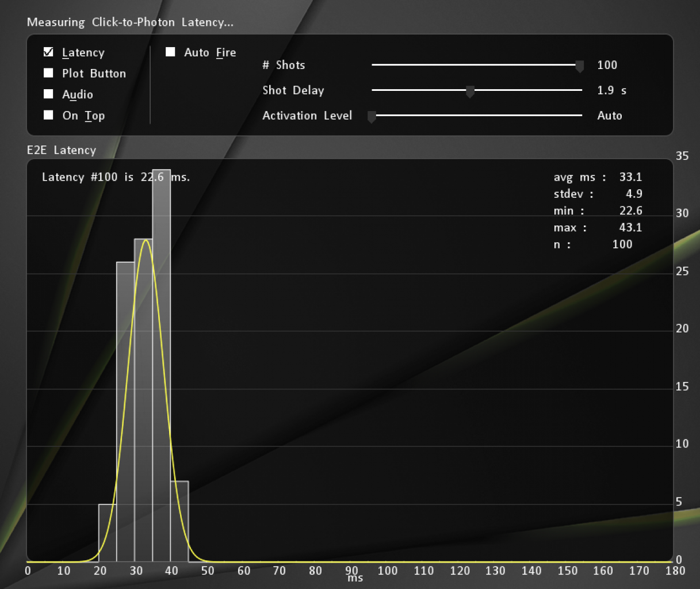Click the histogram bar at 25-30 ms

pos(125,412)
